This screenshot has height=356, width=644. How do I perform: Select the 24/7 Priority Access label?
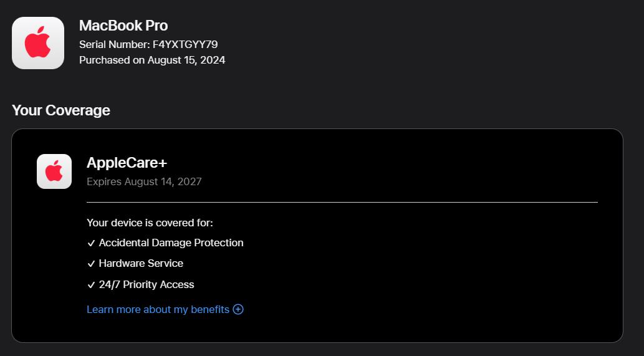pyautogui.click(x=147, y=284)
